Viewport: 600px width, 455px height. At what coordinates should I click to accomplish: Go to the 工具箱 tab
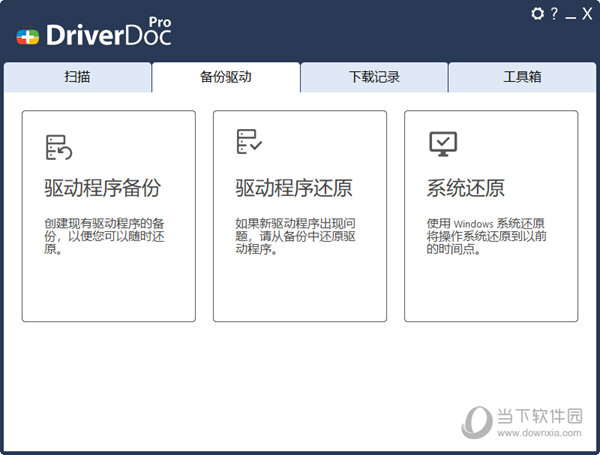pos(522,77)
